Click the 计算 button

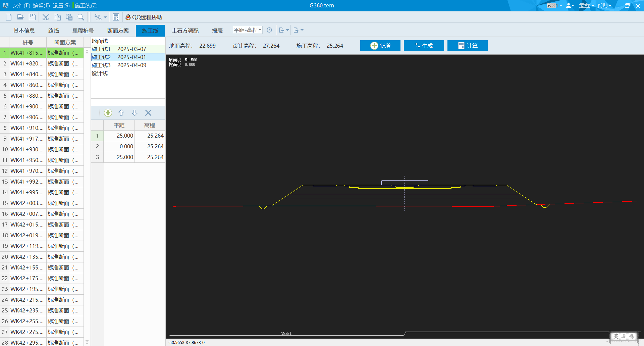pos(468,46)
